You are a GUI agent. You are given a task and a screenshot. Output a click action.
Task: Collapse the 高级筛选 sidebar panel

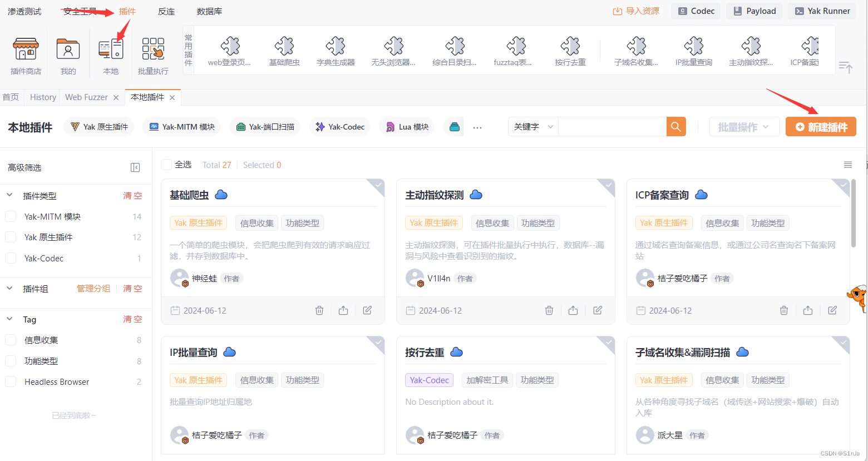[135, 167]
